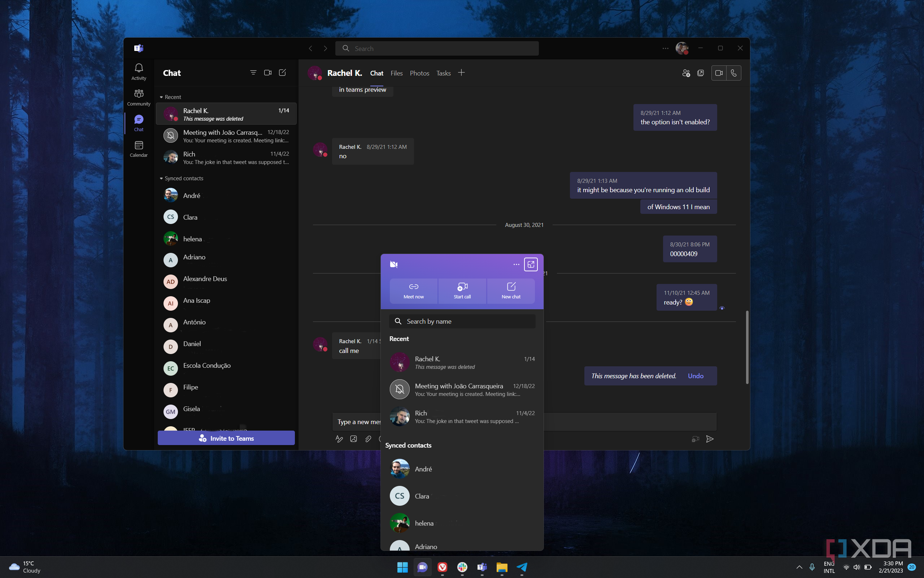Pop out the Rachel K. chat window
The height and width of the screenshot is (578, 924).
point(701,73)
